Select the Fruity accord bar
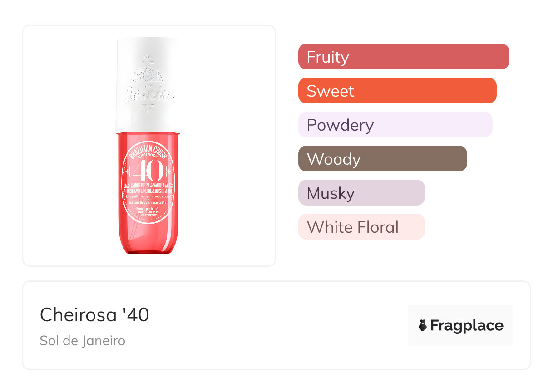 click(x=403, y=57)
